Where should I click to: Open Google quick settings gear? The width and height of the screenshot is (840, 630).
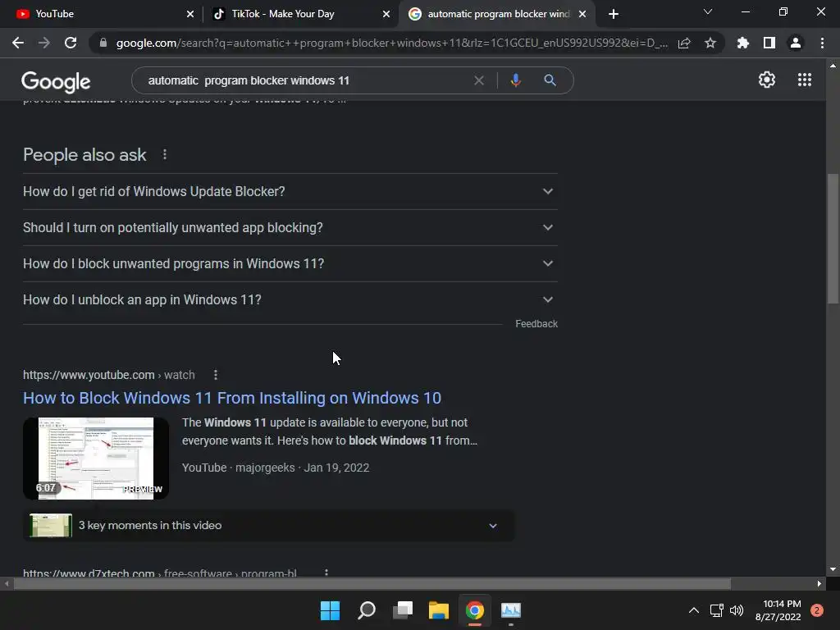click(x=767, y=80)
